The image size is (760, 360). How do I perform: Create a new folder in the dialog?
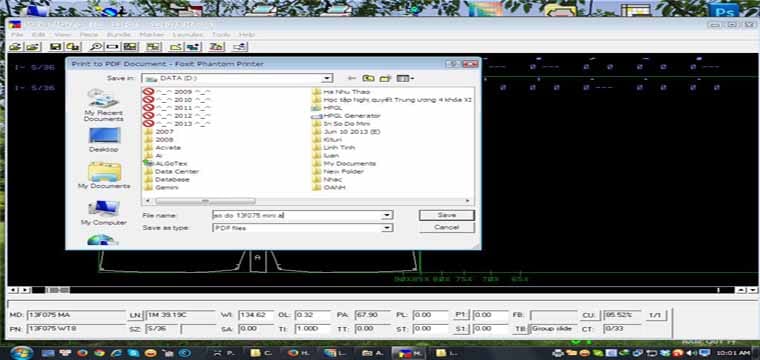click(x=386, y=78)
